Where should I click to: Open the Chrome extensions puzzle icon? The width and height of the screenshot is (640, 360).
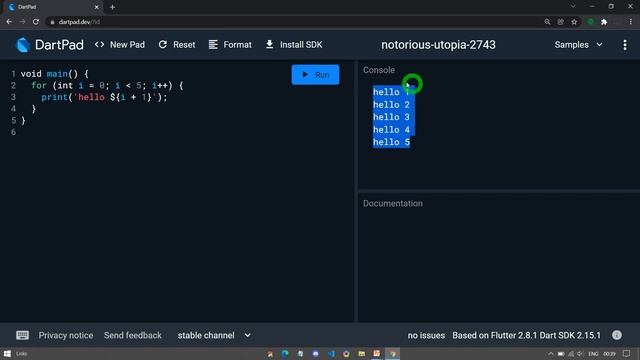pos(604,22)
